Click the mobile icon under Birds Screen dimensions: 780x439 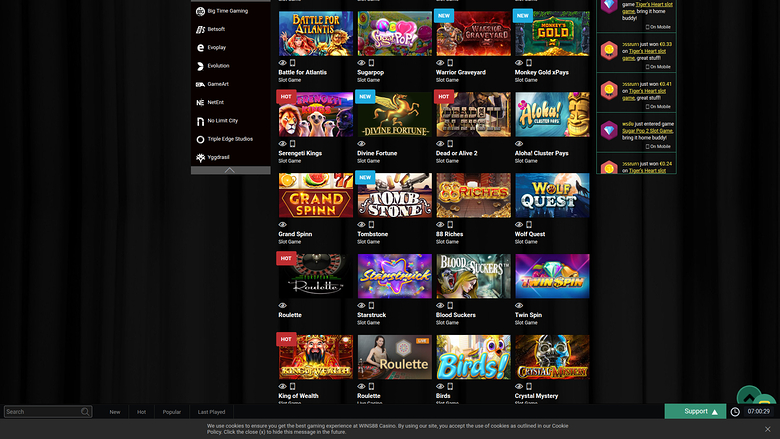coord(450,386)
